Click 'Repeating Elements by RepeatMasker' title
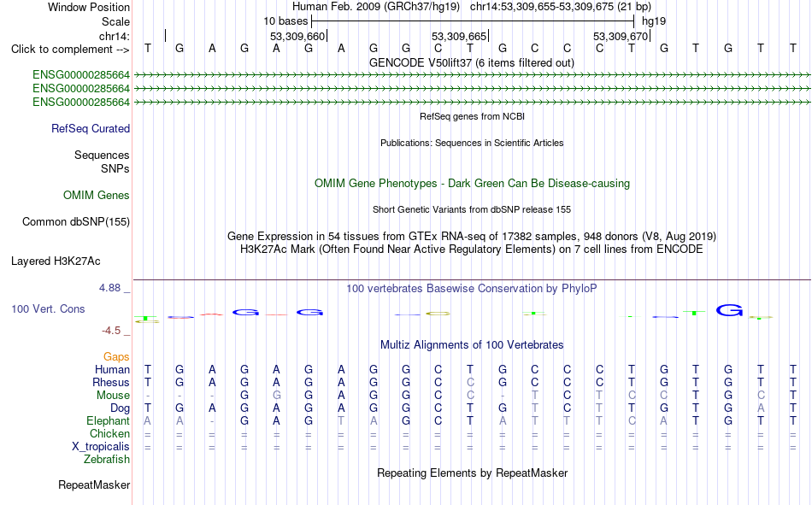Viewport: 812px width, 505px height. (472, 473)
